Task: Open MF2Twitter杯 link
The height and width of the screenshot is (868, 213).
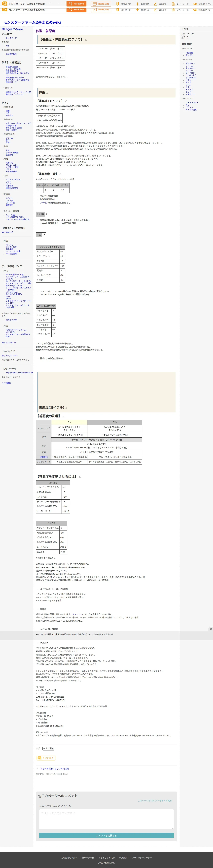Action: click(x=7, y=232)
